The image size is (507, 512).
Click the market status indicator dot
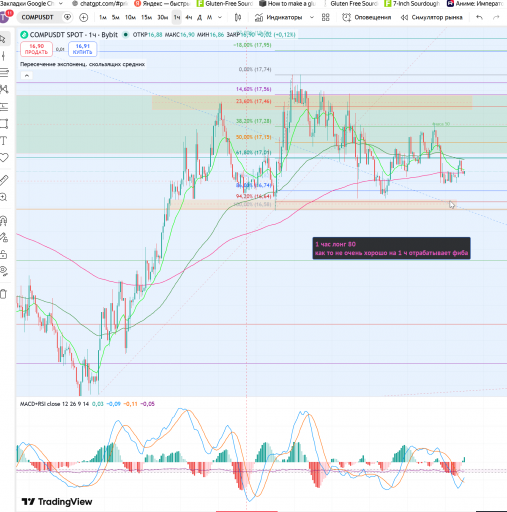pyautogui.click(x=125, y=34)
